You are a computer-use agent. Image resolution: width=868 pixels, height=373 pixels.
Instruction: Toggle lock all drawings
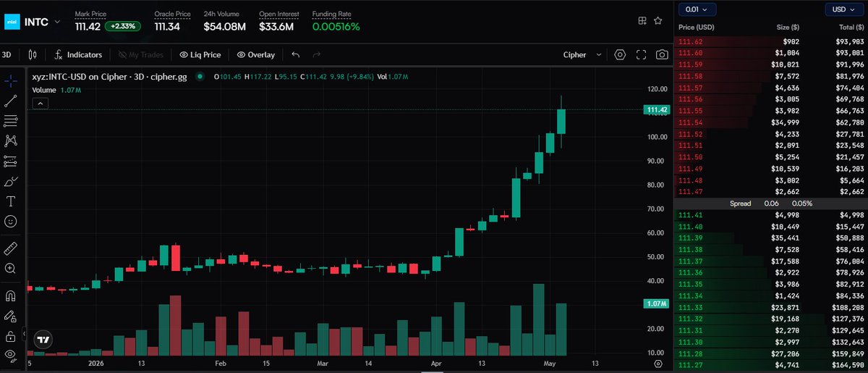[10, 336]
